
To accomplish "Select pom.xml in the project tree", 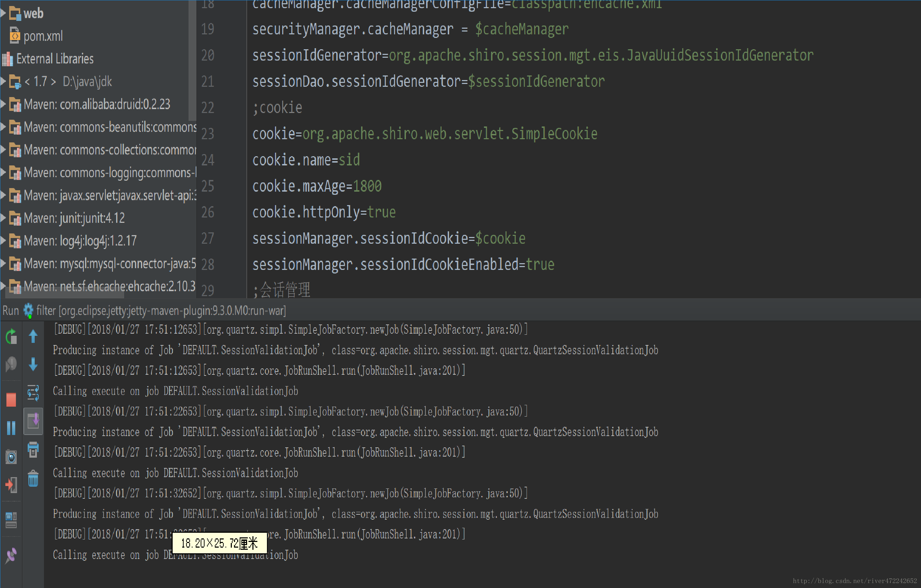I will [x=43, y=36].
